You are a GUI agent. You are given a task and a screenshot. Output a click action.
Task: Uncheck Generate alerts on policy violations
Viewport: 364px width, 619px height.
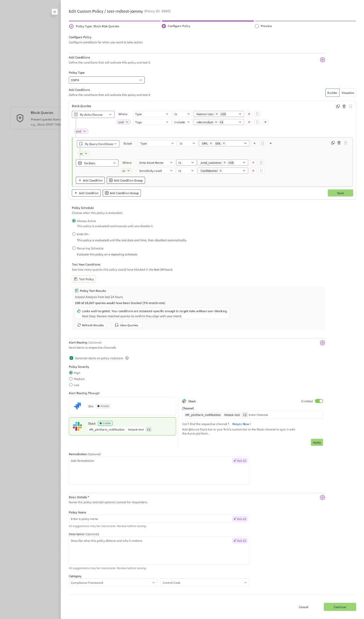[71, 358]
